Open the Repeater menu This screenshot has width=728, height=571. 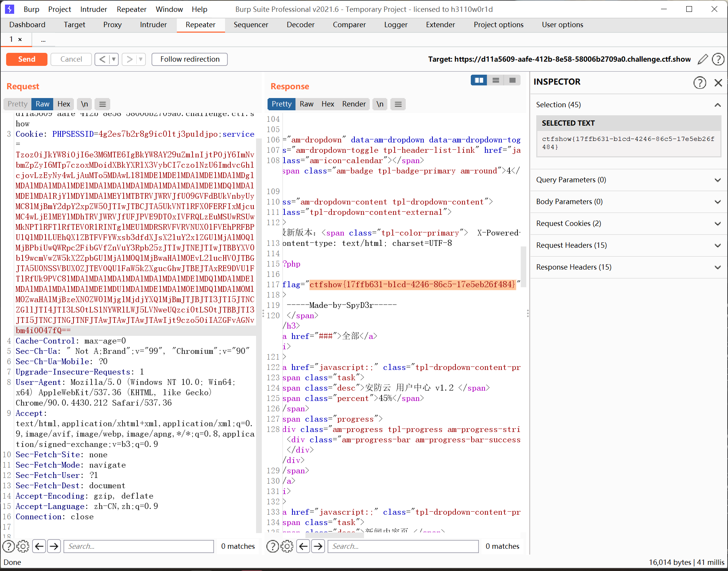pyautogui.click(x=132, y=9)
